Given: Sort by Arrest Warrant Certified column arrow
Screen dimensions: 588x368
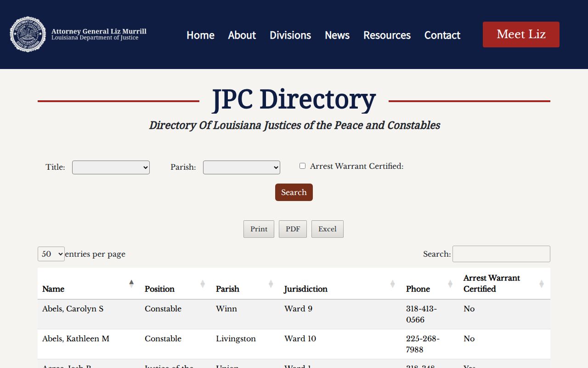Looking at the screenshot, I should point(542,284).
